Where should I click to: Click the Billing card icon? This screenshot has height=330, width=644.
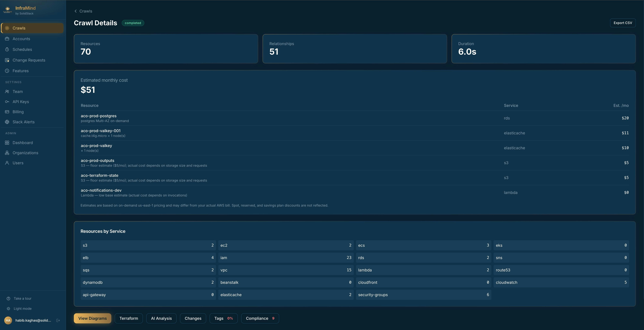(x=7, y=112)
